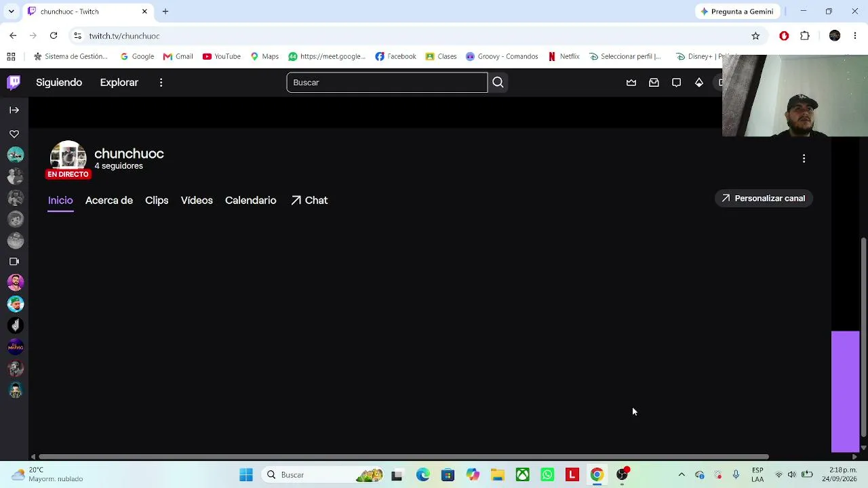The width and height of the screenshot is (868, 488).
Task: Launch WhatsApp from the taskbar
Action: (x=547, y=475)
